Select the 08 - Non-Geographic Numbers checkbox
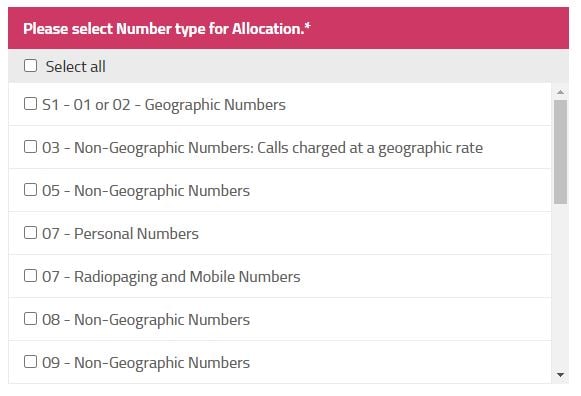This screenshot has width=581, height=396. coord(30,319)
